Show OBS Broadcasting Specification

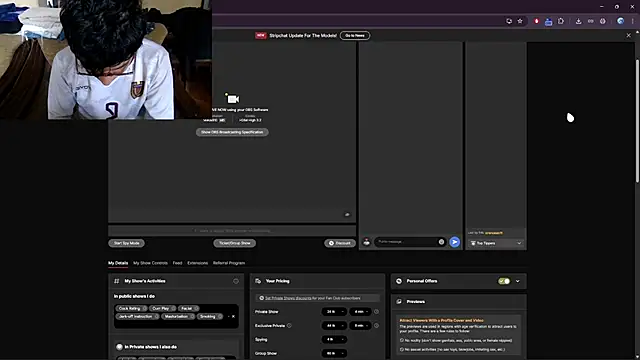[232, 132]
